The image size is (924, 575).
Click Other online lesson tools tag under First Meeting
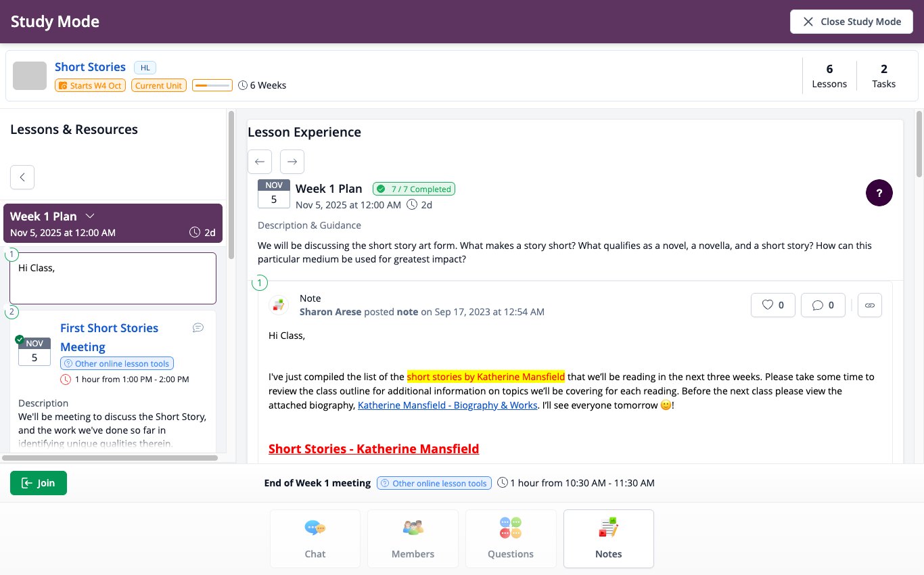pyautogui.click(x=117, y=363)
